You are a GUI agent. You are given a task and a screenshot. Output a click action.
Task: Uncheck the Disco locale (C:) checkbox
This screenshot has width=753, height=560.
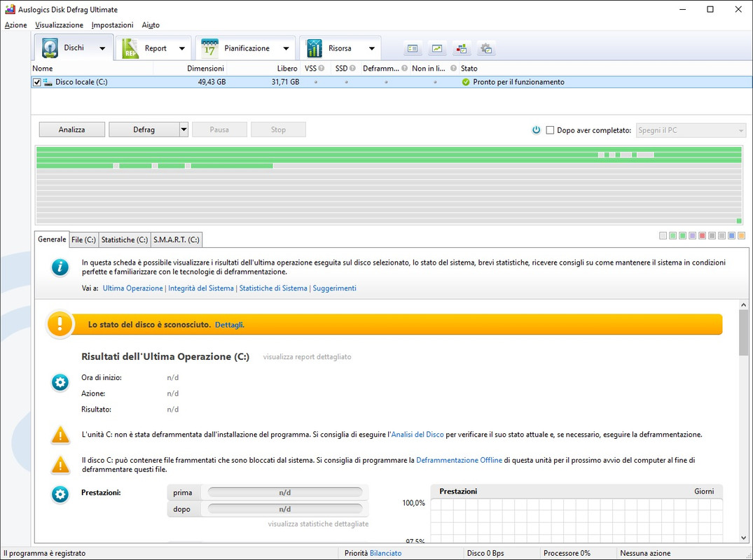coord(37,83)
